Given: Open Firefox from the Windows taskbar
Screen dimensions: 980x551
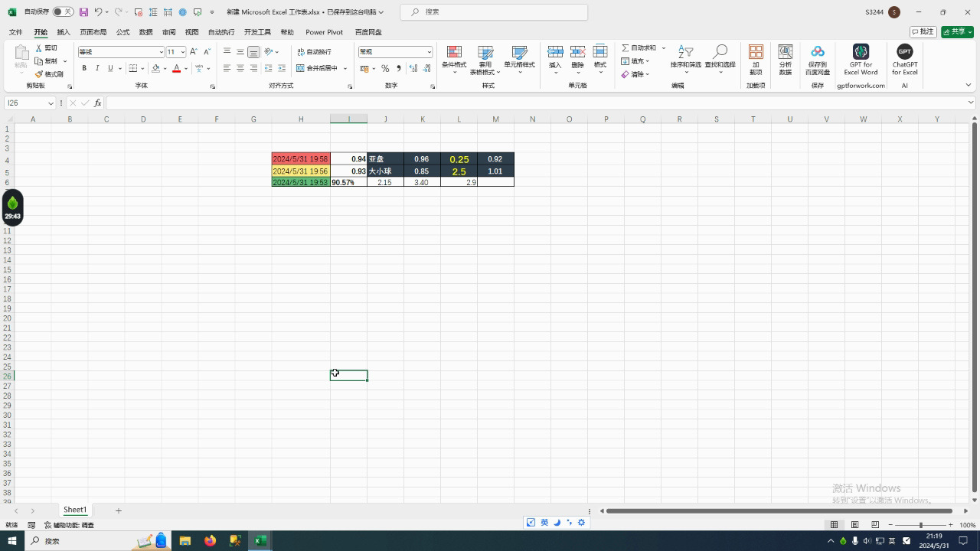Looking at the screenshot, I should (210, 541).
